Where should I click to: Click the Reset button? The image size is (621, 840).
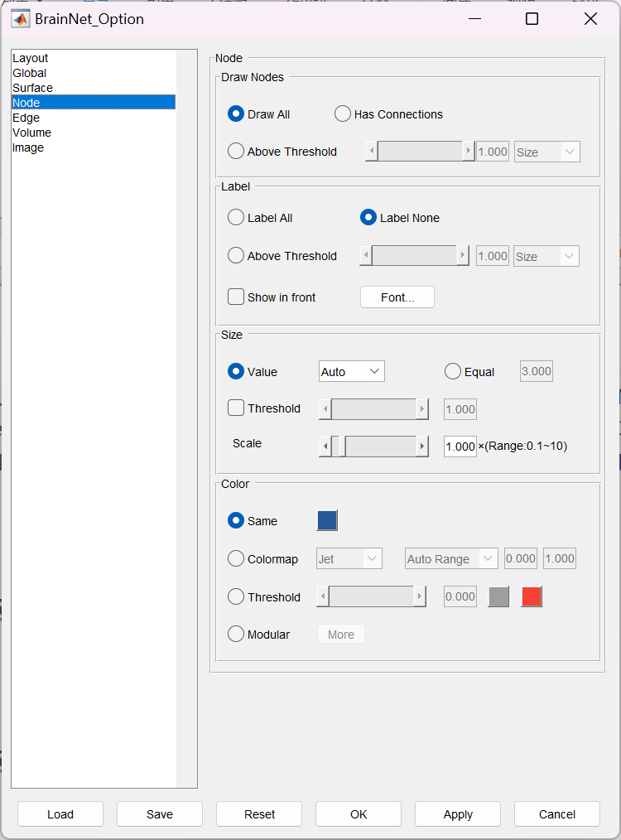pos(259,814)
